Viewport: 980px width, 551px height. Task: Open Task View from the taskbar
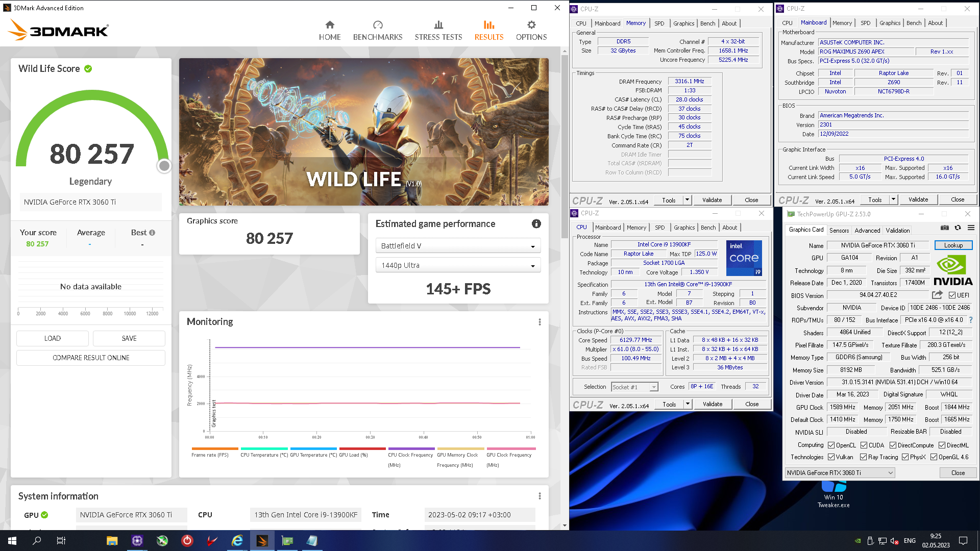(x=61, y=541)
